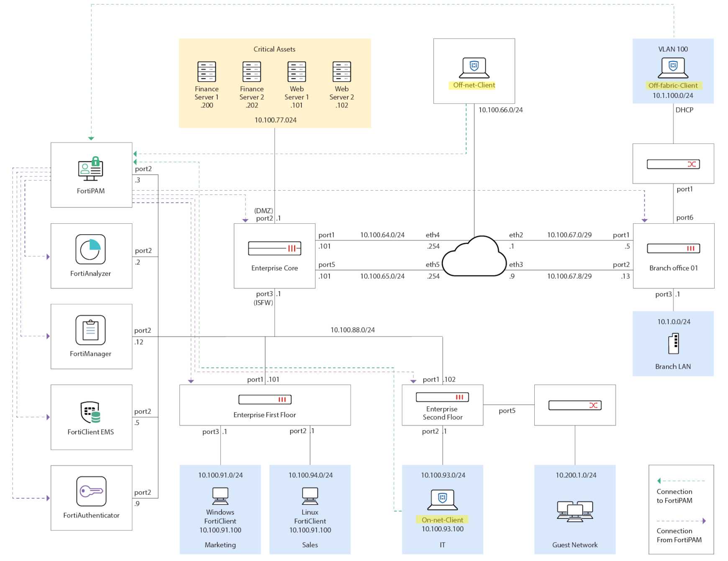Screen dimensions: 728x561
Task: Click the Critical Assets panel label
Action: coord(274,49)
